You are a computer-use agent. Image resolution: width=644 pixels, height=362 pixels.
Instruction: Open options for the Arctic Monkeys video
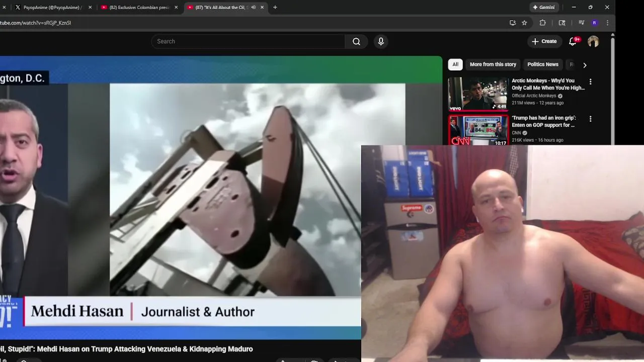point(590,81)
